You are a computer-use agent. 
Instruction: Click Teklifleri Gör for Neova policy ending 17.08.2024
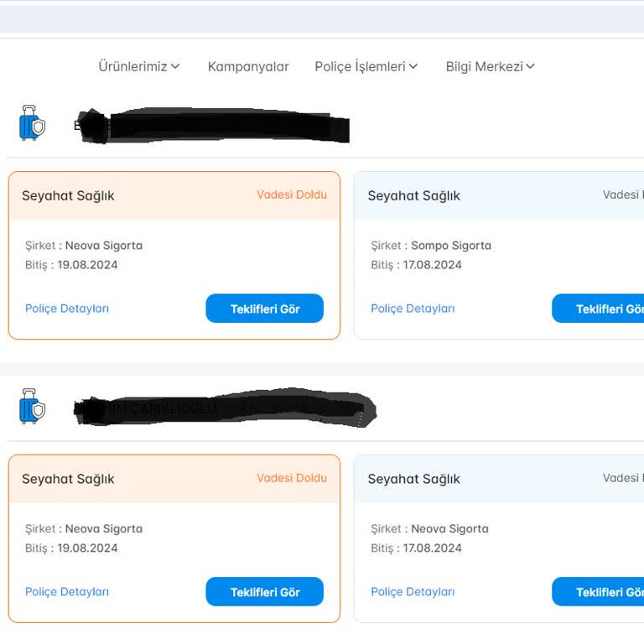pyautogui.click(x=598, y=592)
